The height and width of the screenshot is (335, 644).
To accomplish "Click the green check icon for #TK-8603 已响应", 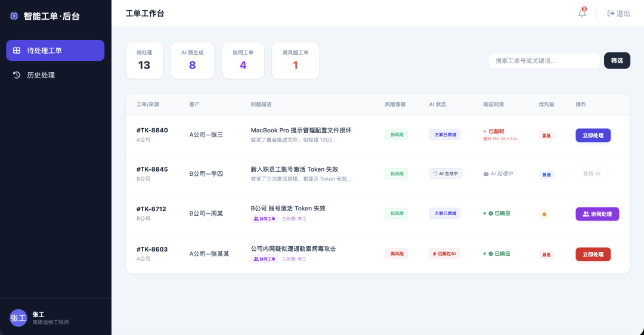I will point(490,254).
